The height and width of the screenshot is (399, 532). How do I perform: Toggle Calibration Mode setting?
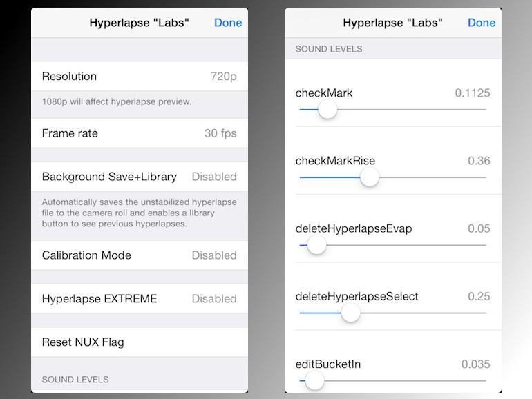pos(139,255)
